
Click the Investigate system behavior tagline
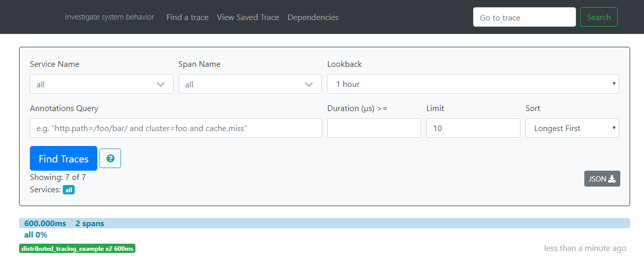point(109,17)
